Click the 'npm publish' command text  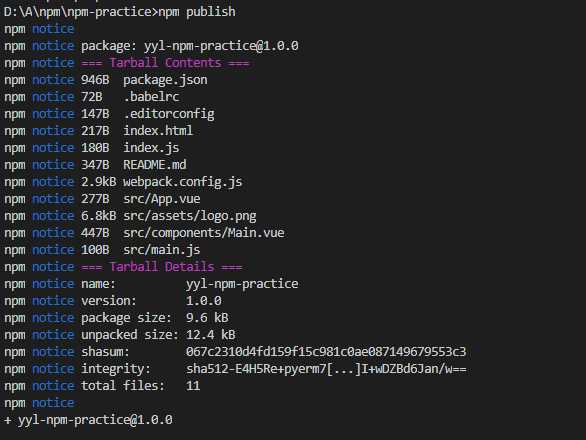point(197,12)
